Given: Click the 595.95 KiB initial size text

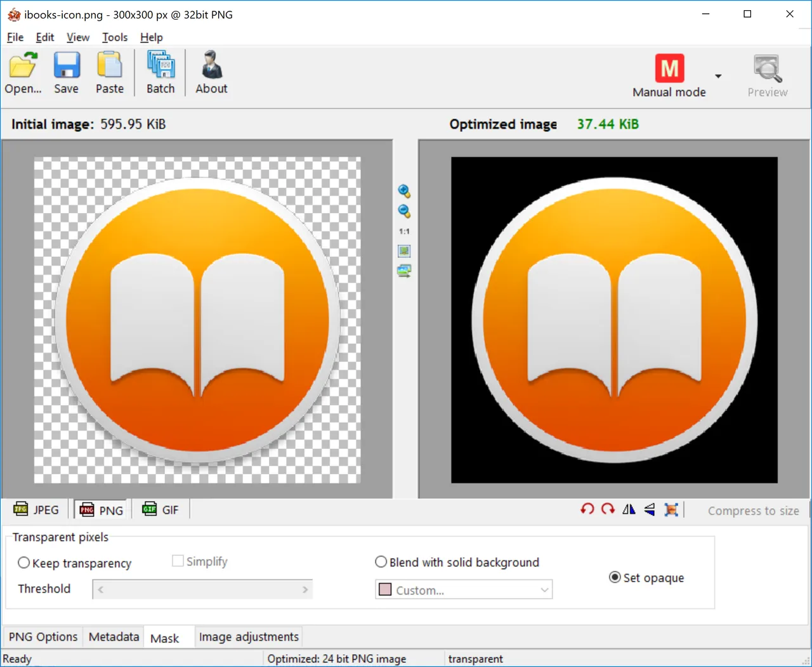Looking at the screenshot, I should click(x=133, y=124).
